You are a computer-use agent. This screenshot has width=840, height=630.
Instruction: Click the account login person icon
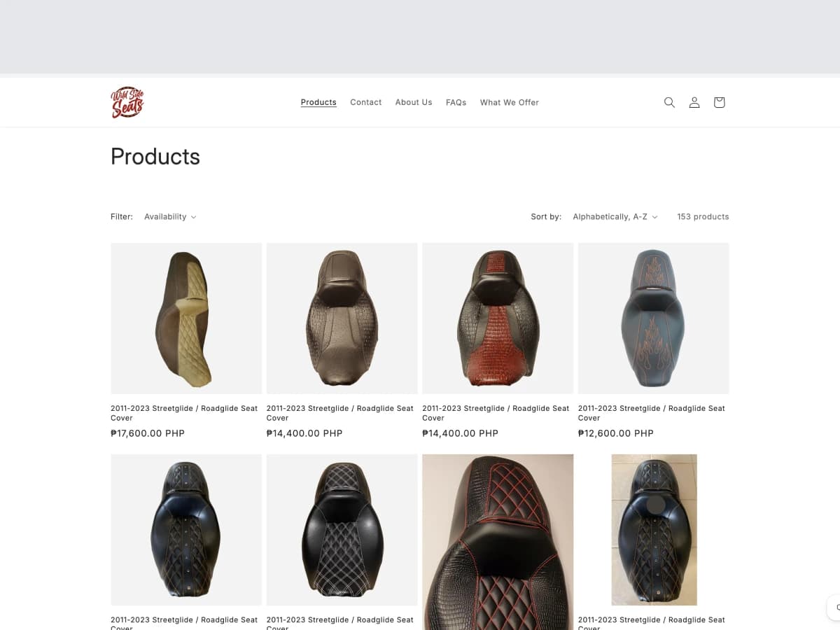694,102
